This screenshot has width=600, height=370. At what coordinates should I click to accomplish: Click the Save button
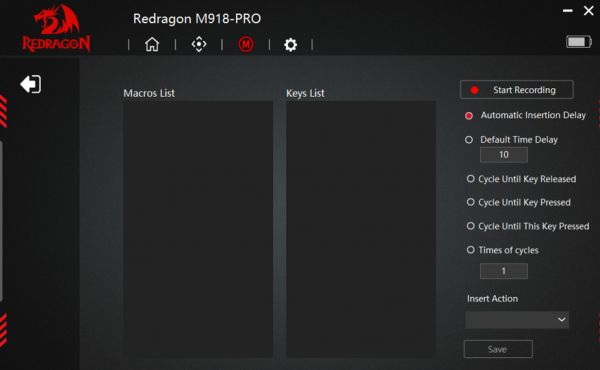[498, 349]
